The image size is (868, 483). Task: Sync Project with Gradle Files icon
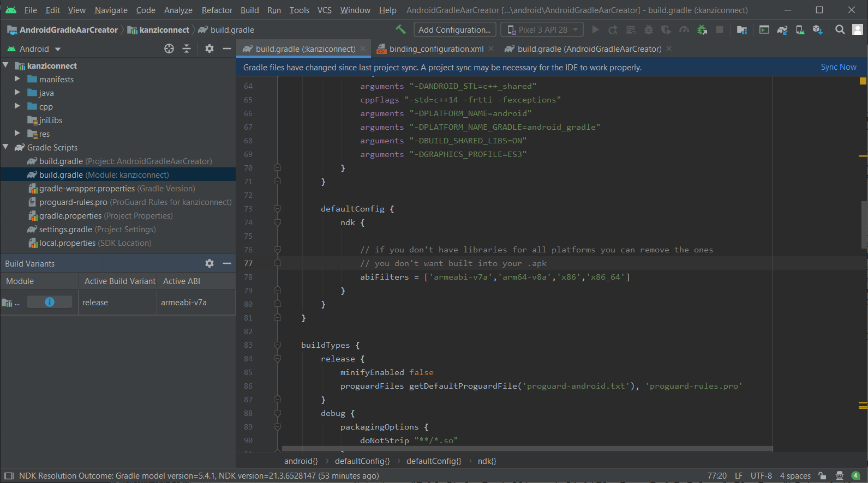pos(782,29)
